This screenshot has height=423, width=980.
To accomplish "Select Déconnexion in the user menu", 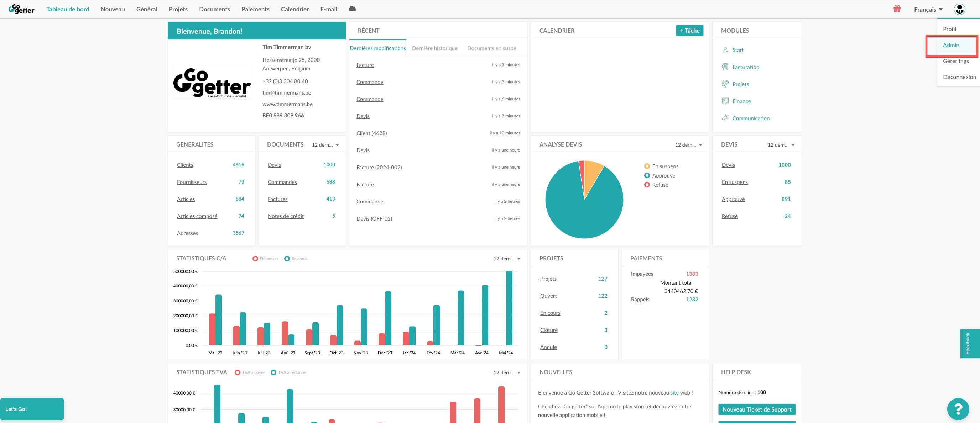I will [x=959, y=77].
